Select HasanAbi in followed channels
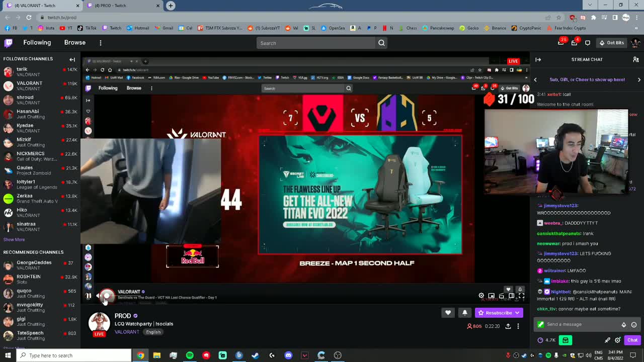This screenshot has width=644, height=362. pyautogui.click(x=40, y=114)
